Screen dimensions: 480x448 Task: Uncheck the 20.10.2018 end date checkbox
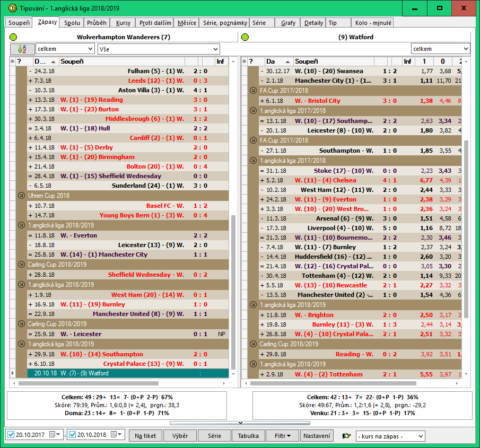point(73,435)
